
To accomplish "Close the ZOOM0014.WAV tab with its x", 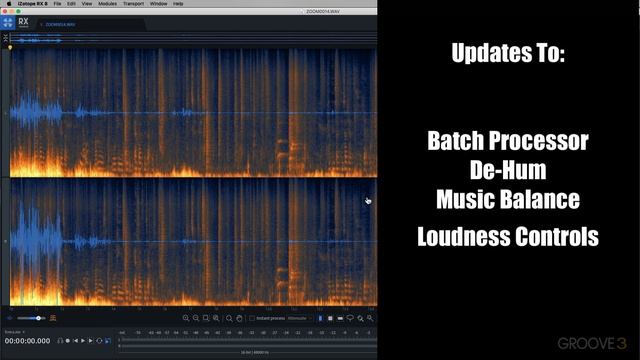I will (41, 25).
